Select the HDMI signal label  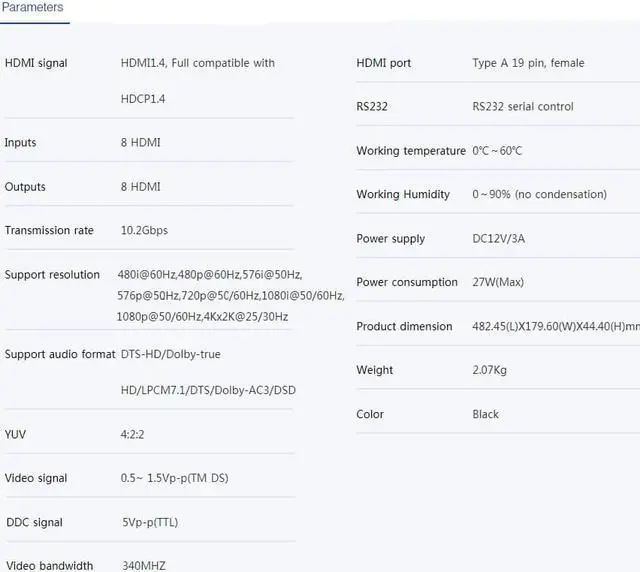point(36,63)
